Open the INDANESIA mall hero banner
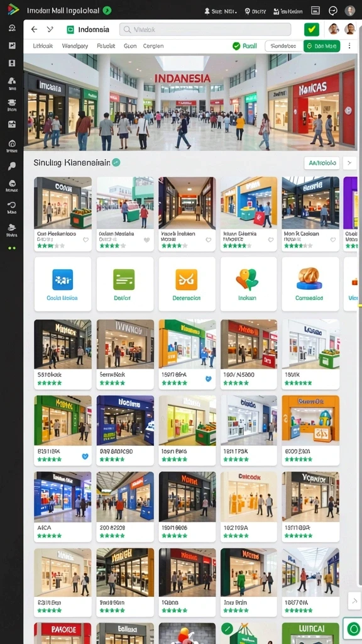The image size is (362, 644). 190,103
